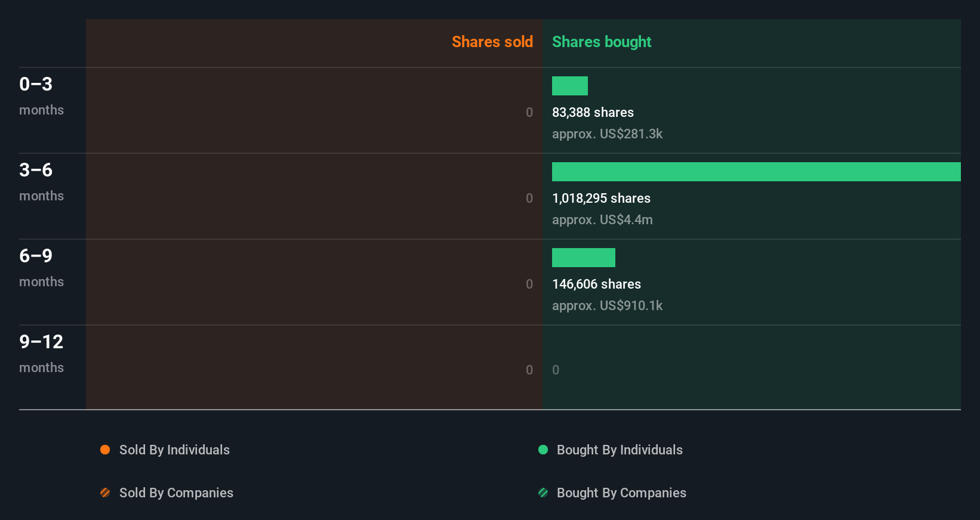Click the 6–9 months row label

pos(41,268)
